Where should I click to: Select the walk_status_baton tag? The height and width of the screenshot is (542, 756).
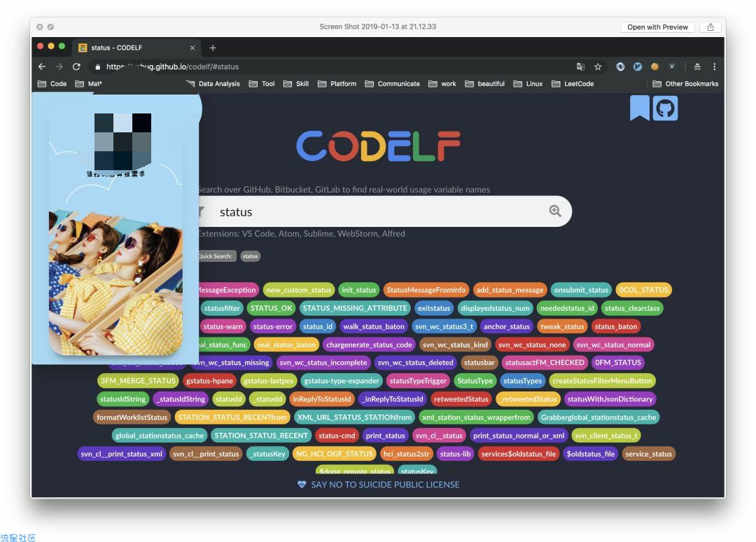point(374,326)
